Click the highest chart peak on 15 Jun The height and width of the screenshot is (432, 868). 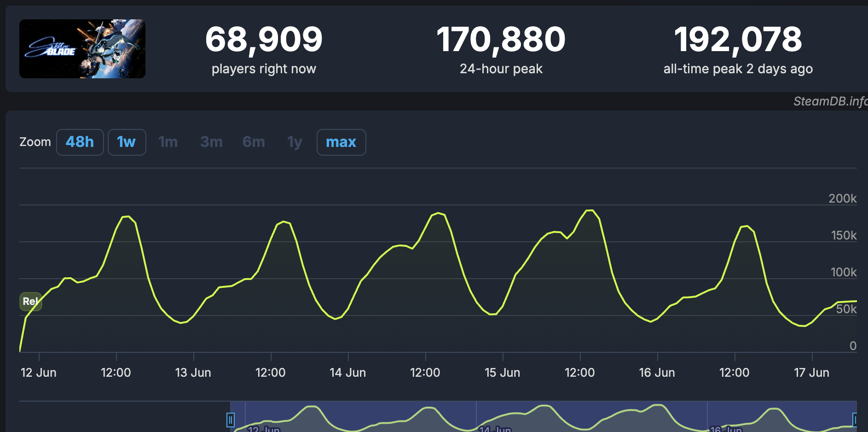pyautogui.click(x=590, y=210)
